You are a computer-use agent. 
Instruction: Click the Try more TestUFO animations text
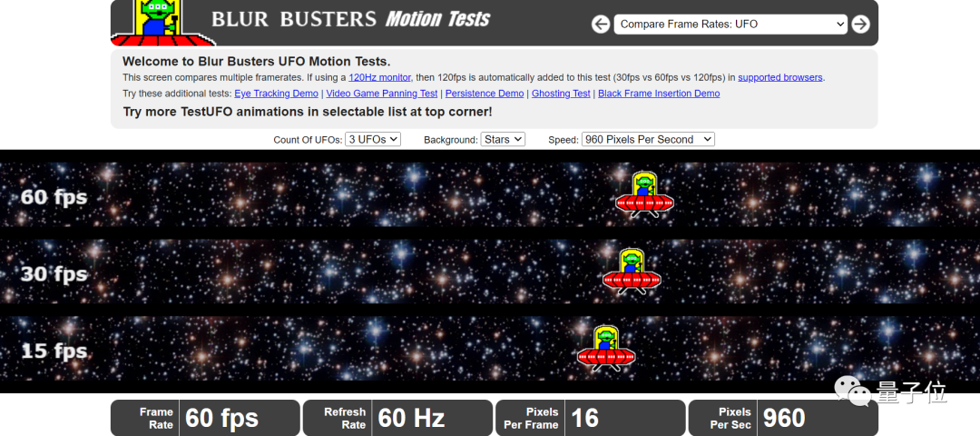[308, 112]
